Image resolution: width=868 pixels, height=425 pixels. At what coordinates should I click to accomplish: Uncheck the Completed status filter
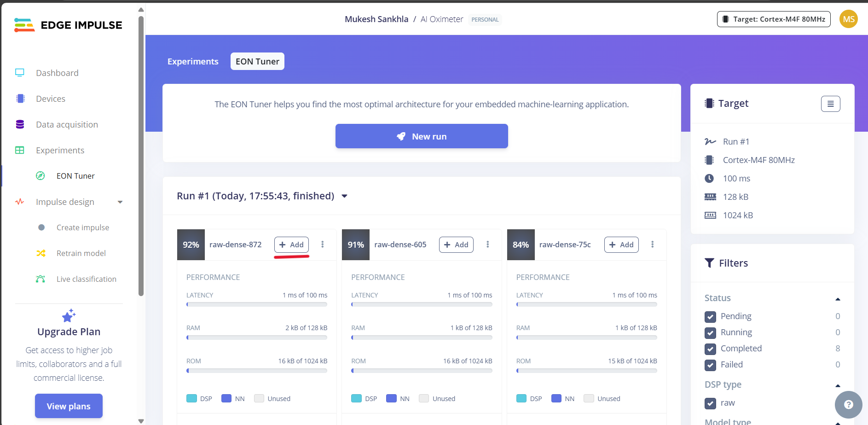coord(710,349)
